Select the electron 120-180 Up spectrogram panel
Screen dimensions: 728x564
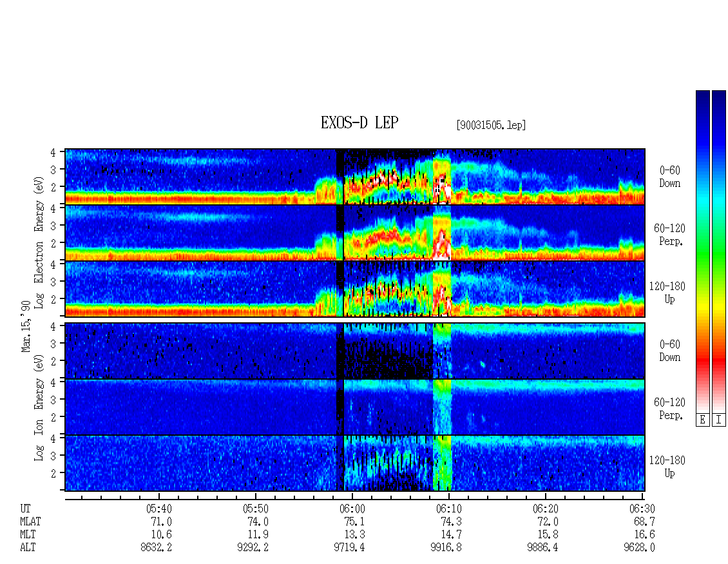coord(355,289)
